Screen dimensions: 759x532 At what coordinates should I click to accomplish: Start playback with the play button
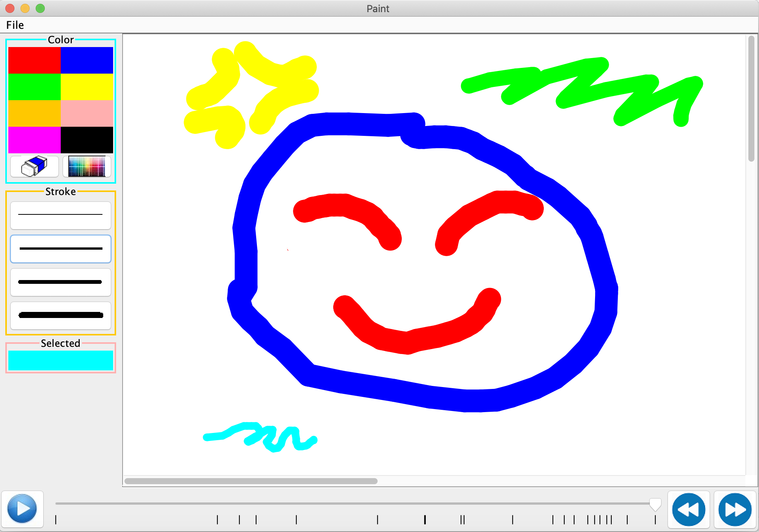pyautogui.click(x=22, y=509)
